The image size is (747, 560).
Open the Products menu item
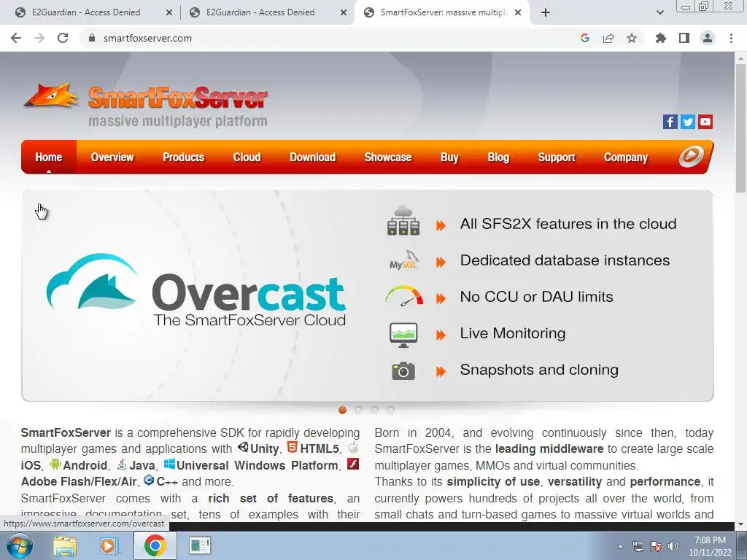pyautogui.click(x=183, y=157)
